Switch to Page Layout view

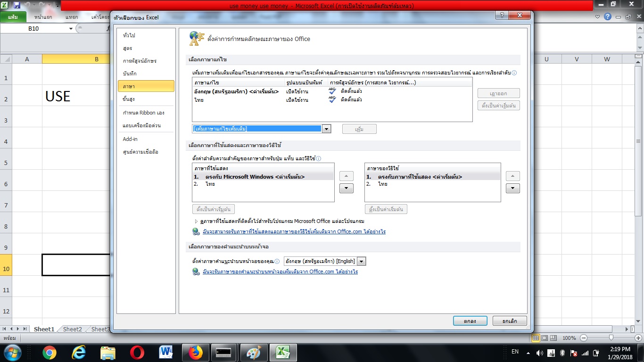click(x=545, y=338)
